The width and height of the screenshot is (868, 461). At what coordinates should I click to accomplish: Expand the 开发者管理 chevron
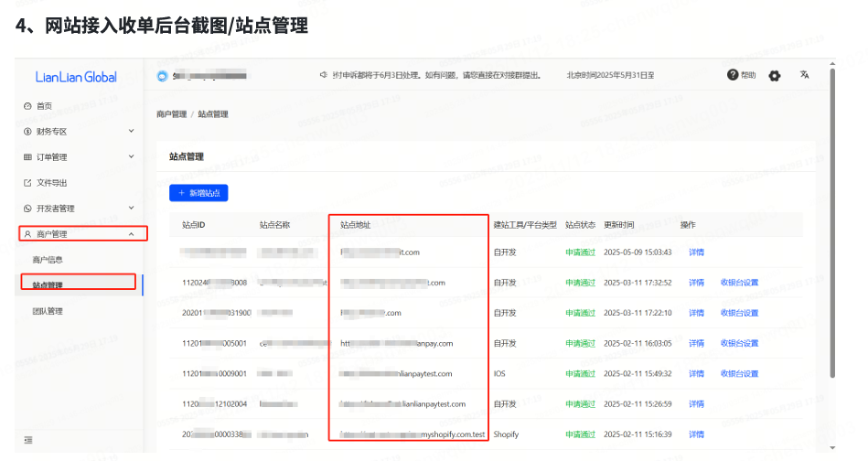131,208
